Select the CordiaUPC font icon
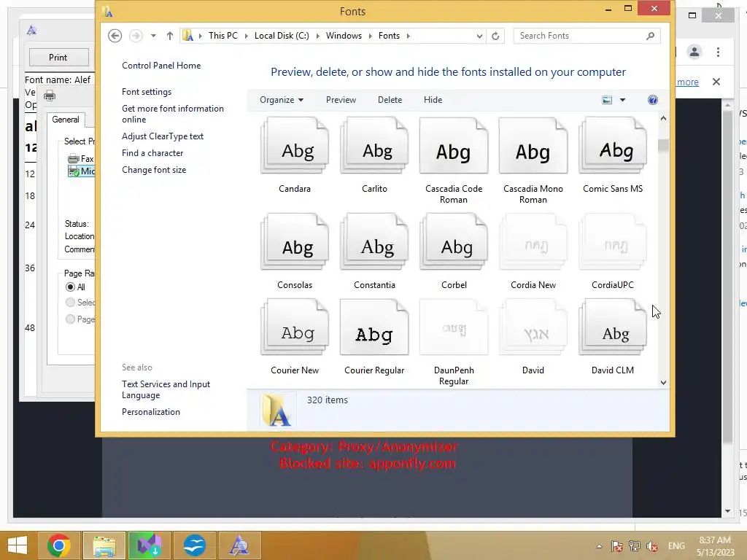The image size is (747, 560). [x=613, y=242]
